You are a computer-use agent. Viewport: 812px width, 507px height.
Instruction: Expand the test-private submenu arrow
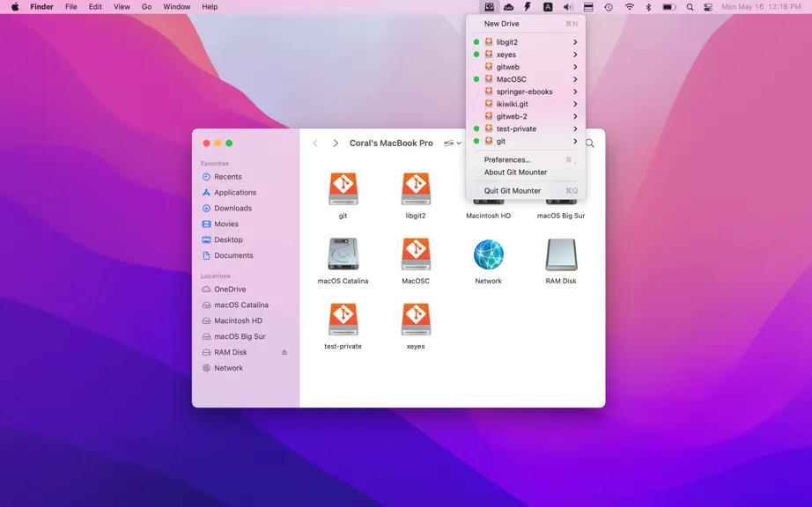(575, 129)
